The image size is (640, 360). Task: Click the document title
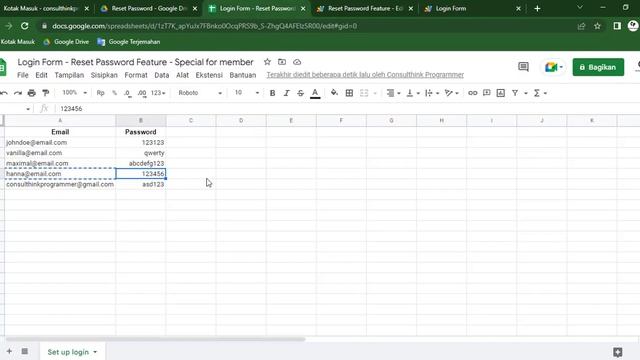coord(135,62)
